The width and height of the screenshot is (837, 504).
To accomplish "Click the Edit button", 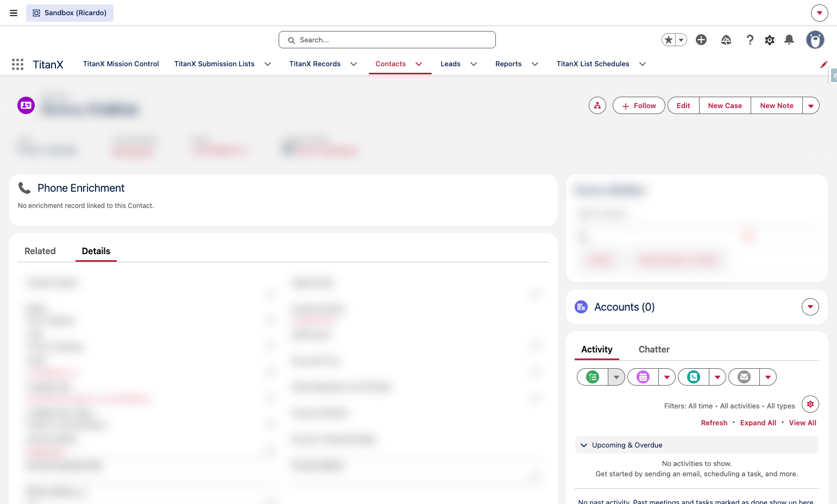I will pos(683,105).
